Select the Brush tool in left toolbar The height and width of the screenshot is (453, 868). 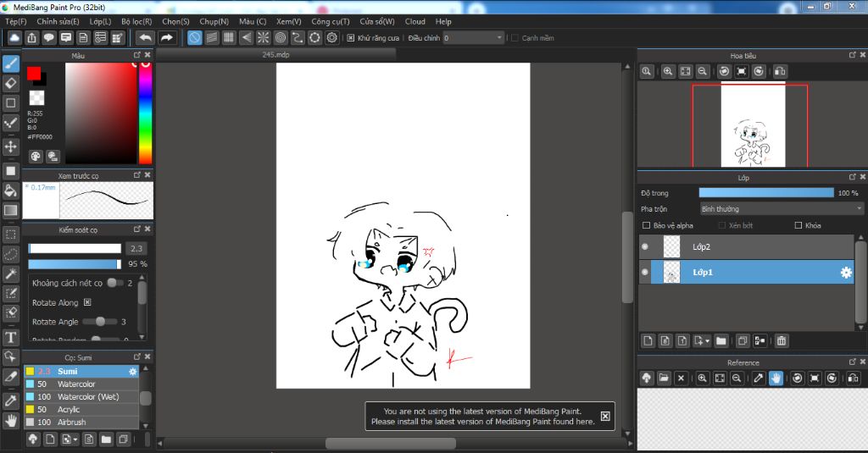[x=10, y=64]
